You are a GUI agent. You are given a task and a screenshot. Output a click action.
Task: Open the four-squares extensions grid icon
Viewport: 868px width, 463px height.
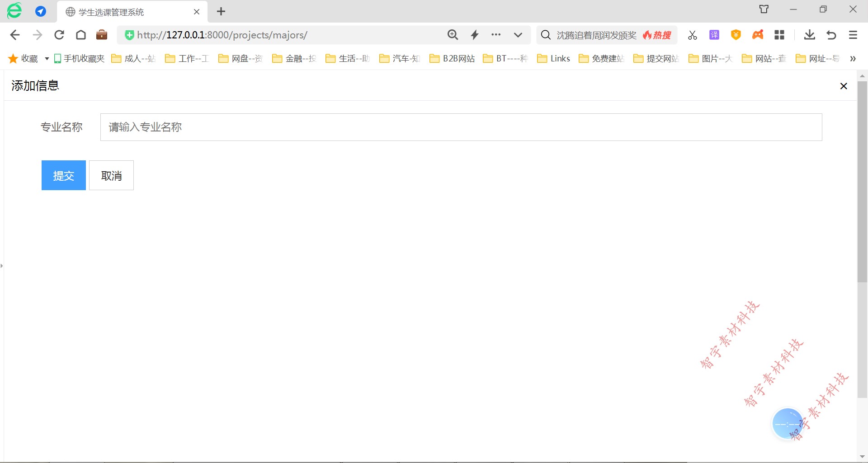point(779,35)
